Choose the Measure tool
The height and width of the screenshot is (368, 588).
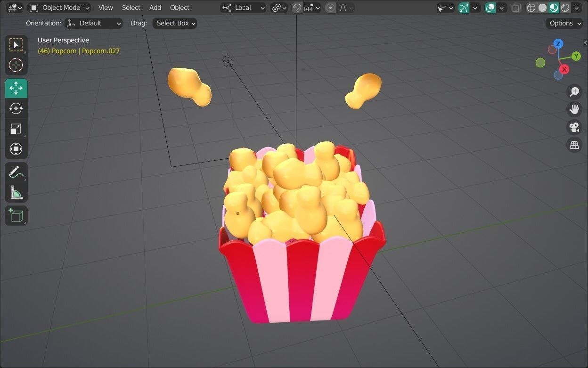pos(16,192)
